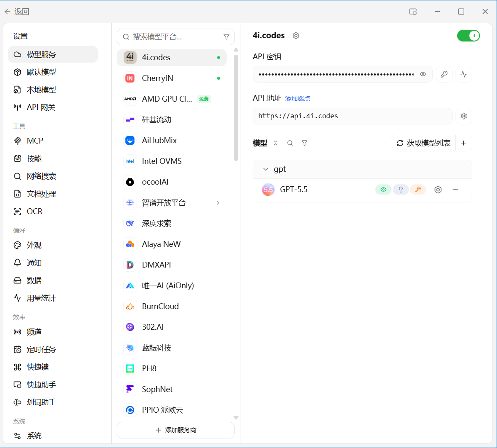Search models with magnifier icon

[x=290, y=143]
